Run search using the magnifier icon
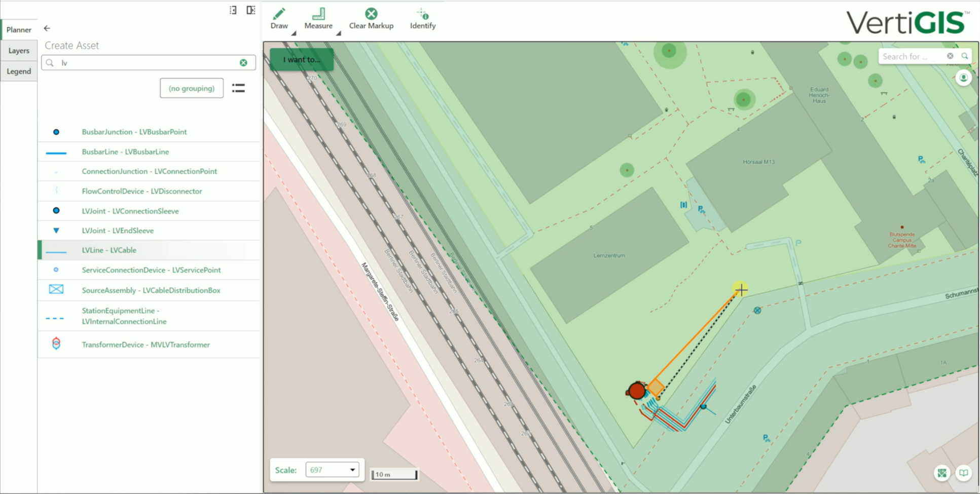The height and width of the screenshot is (494, 980). 965,56
